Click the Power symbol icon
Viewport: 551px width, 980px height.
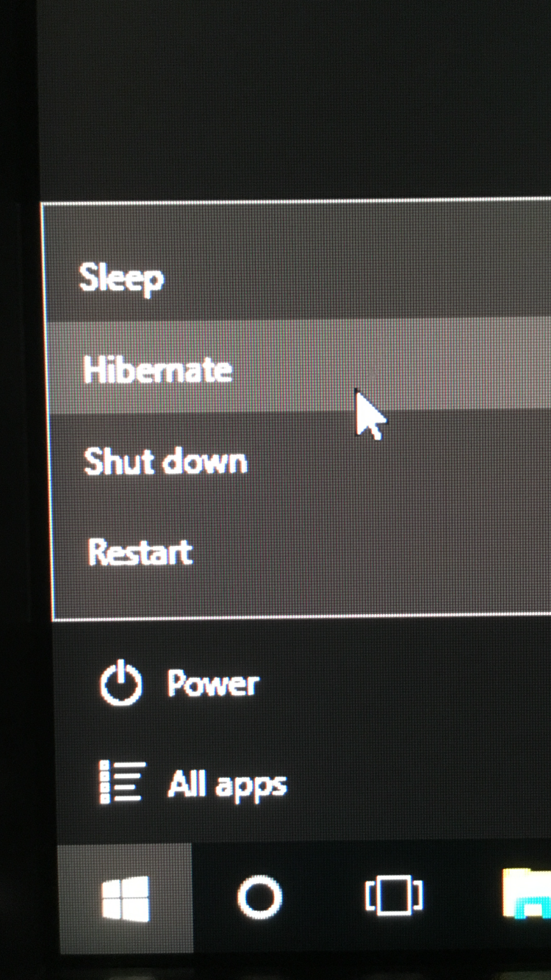click(x=120, y=683)
